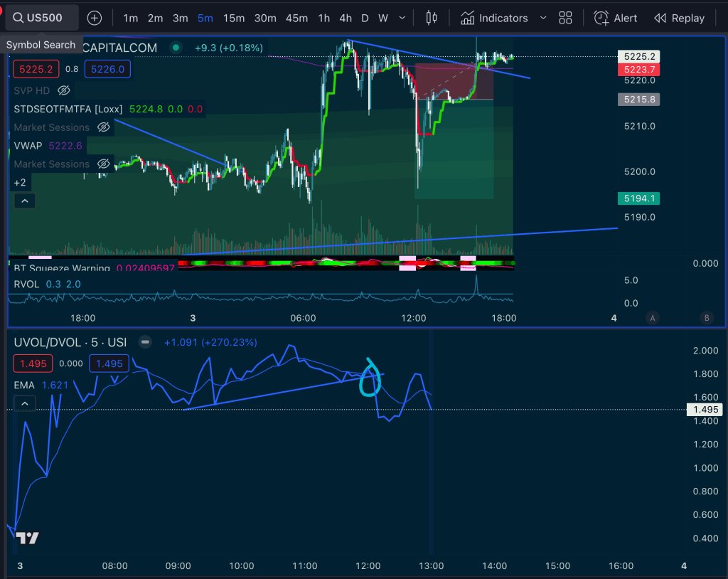
Task: Show the hidden SVP HD indicator
Action: click(64, 90)
